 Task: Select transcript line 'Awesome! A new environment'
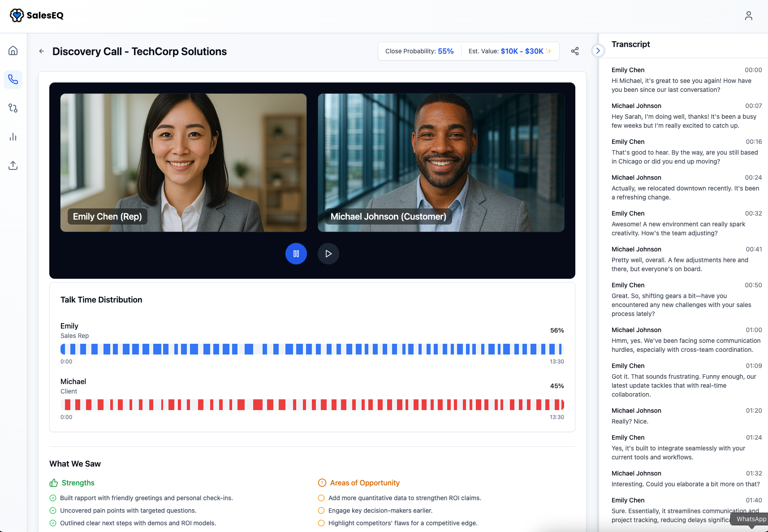[678, 229]
